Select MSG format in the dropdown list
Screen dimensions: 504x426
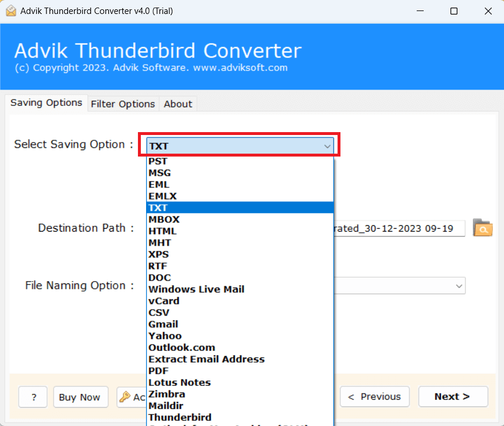[x=240, y=173]
